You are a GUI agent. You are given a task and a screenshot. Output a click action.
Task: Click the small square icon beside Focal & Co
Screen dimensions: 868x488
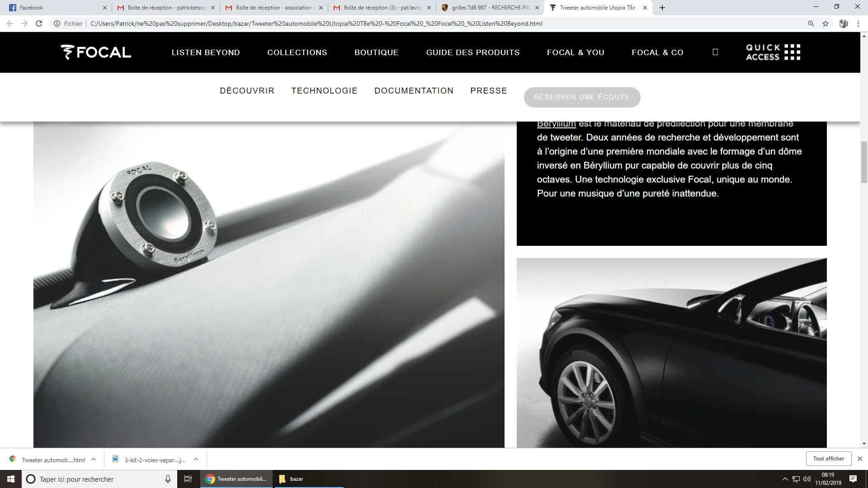click(x=715, y=52)
